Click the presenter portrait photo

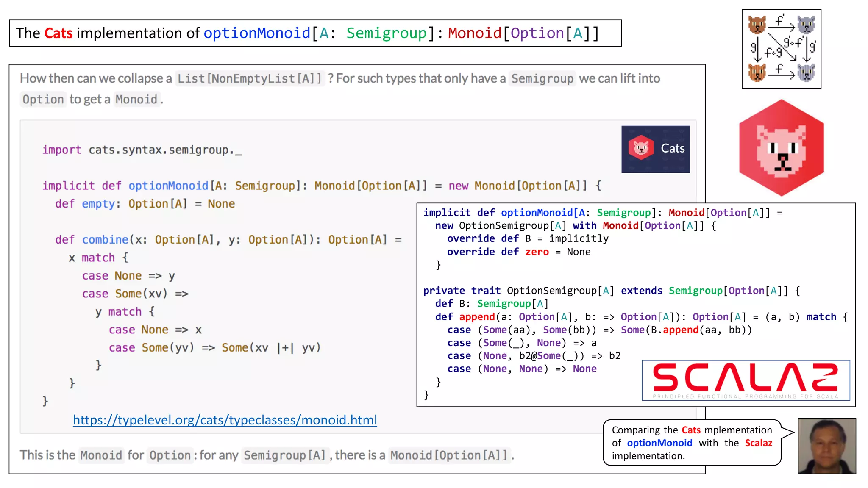click(826, 446)
